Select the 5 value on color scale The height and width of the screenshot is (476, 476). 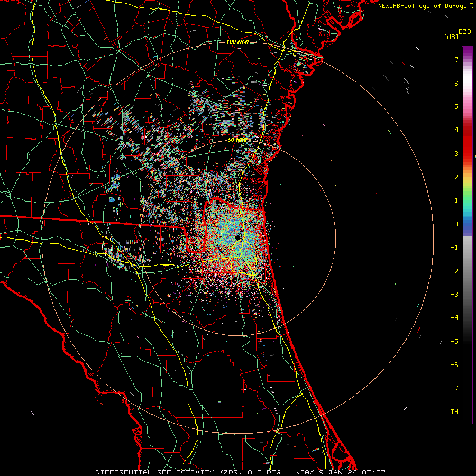tap(456, 106)
